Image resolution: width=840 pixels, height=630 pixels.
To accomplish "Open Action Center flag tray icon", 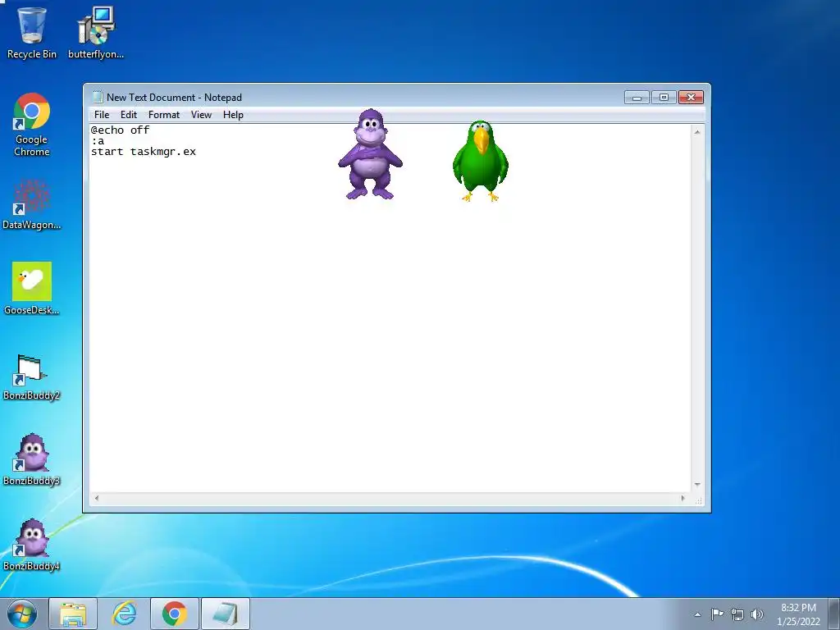I will tap(717, 614).
